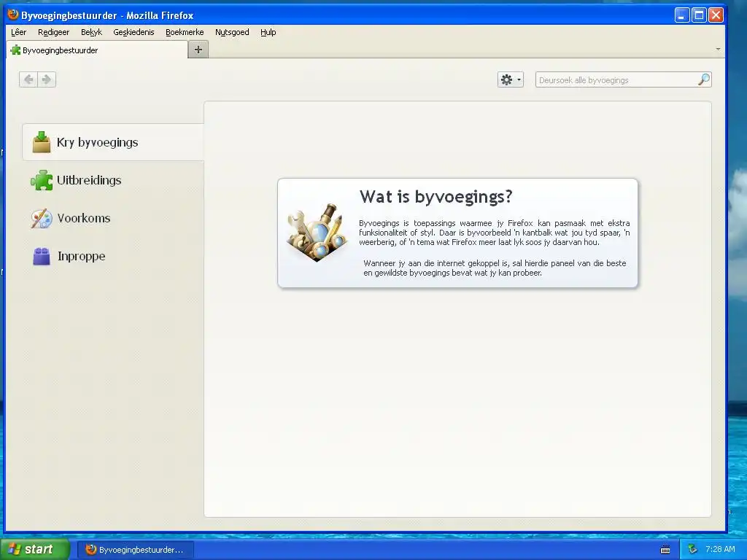This screenshot has height=560, width=747.
Task: Open the Boekmerke menu
Action: coord(185,32)
